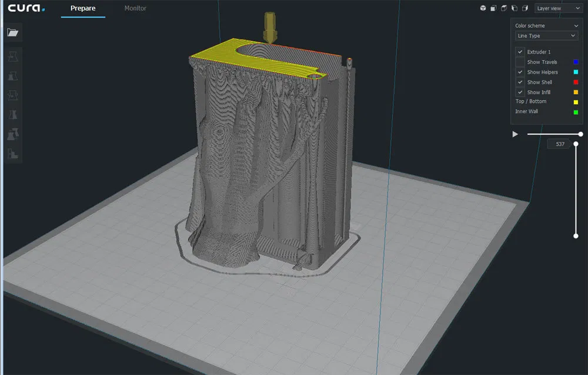
Task: Select the Rotate tool in left toolbar
Action: (13, 95)
